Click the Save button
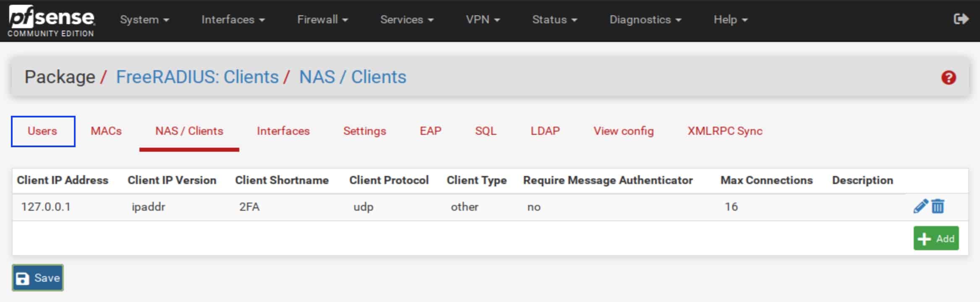The image size is (980, 302). pos(38,278)
